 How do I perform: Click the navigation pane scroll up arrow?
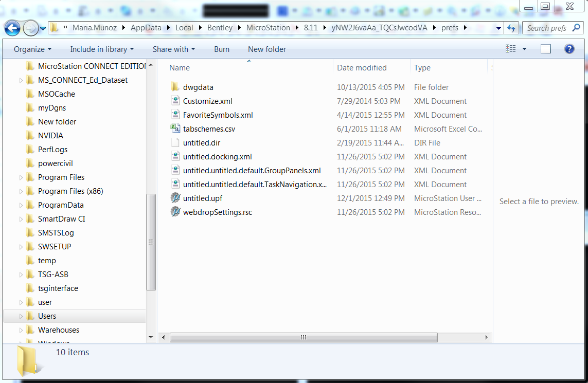(151, 65)
